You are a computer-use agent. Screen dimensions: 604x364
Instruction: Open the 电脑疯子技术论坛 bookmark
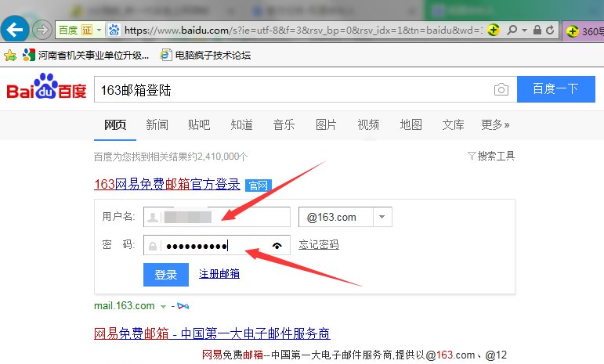pos(205,55)
